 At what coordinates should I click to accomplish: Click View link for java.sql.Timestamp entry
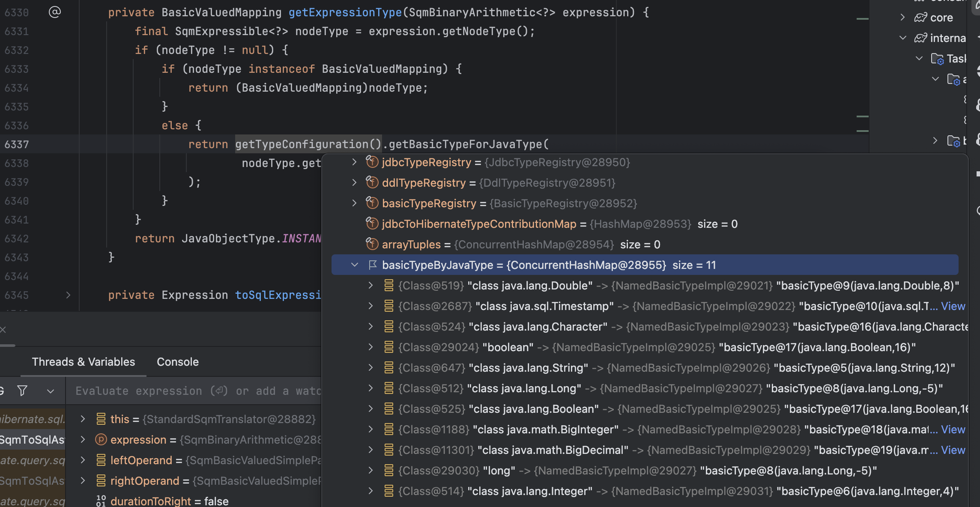click(953, 306)
